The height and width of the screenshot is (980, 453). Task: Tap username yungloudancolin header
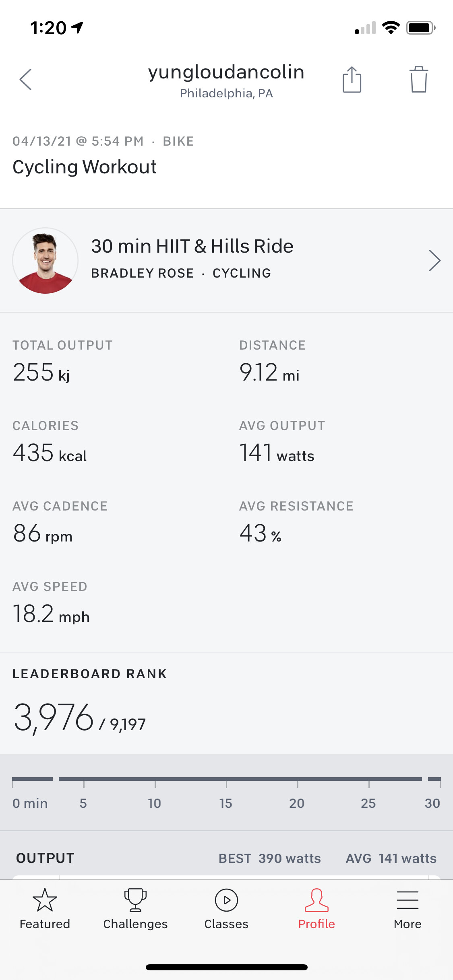click(226, 72)
